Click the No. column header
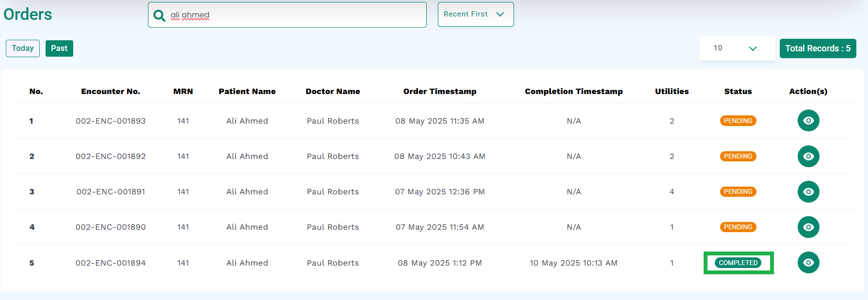Image resolution: width=868 pixels, height=300 pixels. (36, 91)
